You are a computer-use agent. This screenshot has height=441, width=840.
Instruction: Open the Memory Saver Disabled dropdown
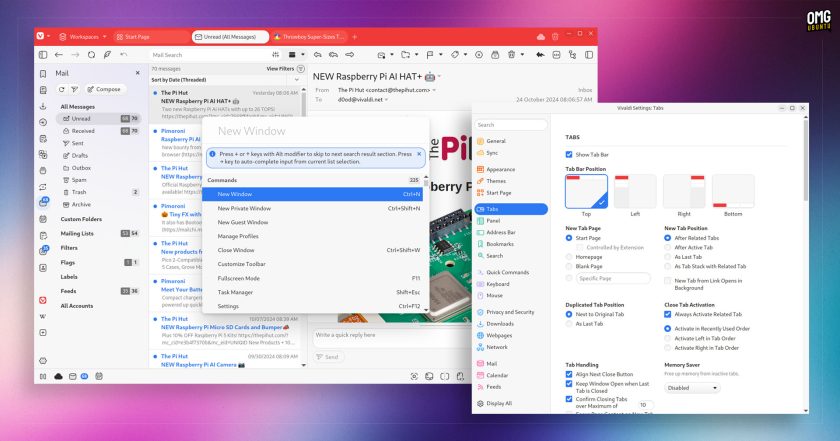tap(692, 388)
